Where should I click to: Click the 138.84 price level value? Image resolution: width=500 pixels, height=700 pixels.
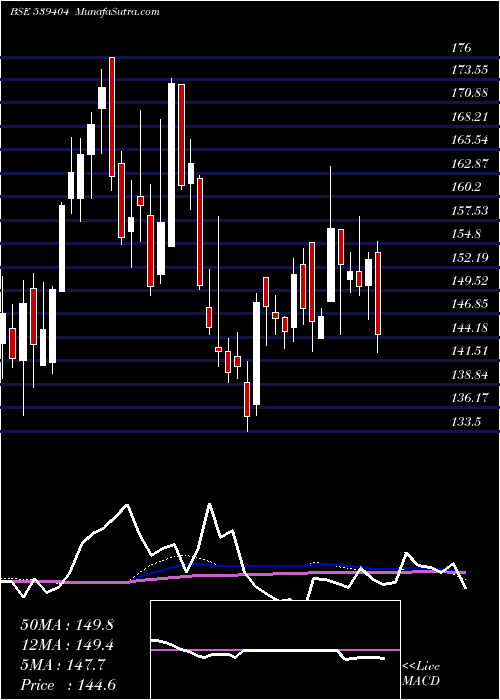click(x=469, y=375)
